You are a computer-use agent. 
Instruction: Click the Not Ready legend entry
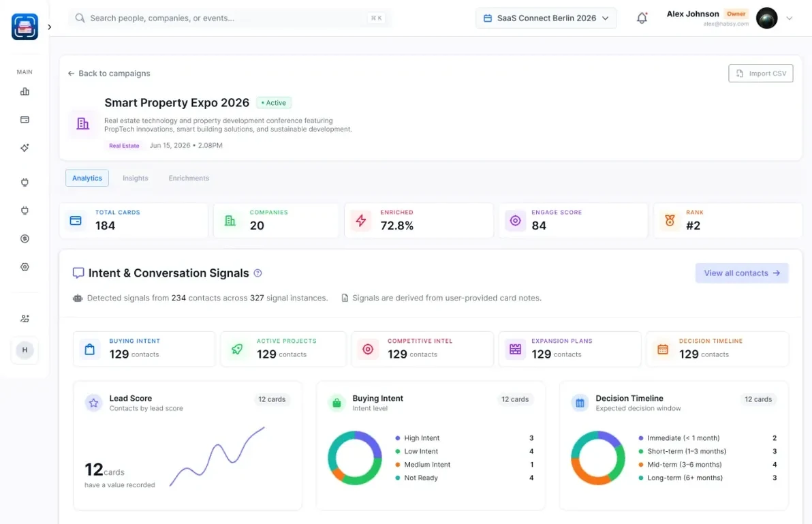(465, 478)
